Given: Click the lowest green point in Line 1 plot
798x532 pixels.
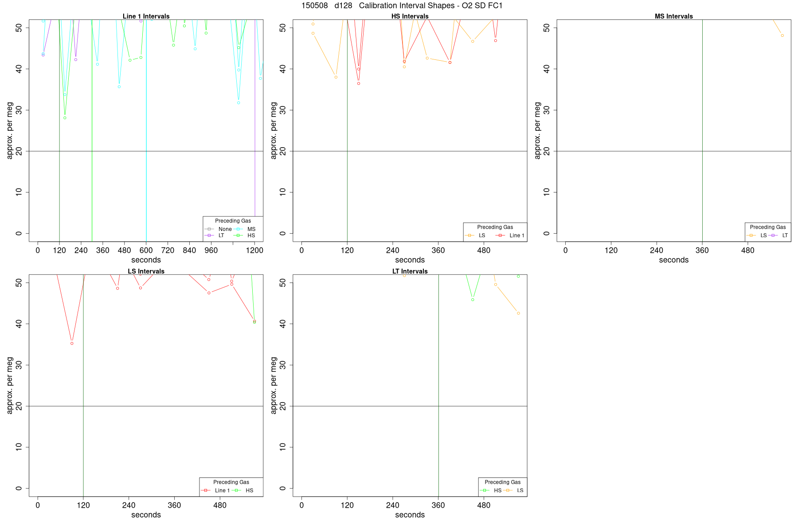Looking at the screenshot, I should tap(65, 118).
